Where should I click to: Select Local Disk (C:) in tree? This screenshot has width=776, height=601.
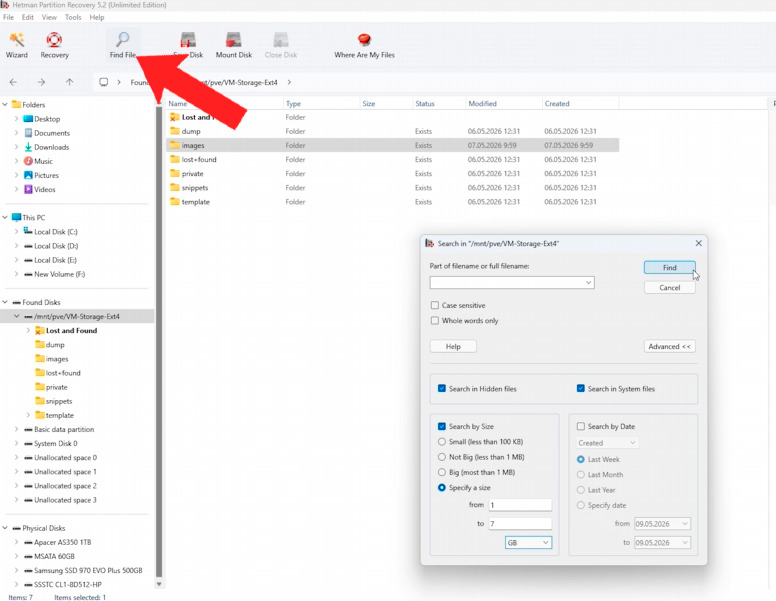[x=50, y=232]
